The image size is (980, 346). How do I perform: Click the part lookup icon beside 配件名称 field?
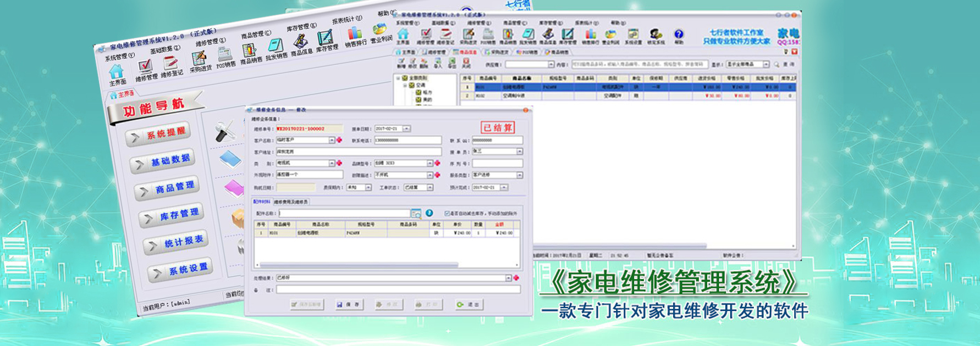(416, 214)
